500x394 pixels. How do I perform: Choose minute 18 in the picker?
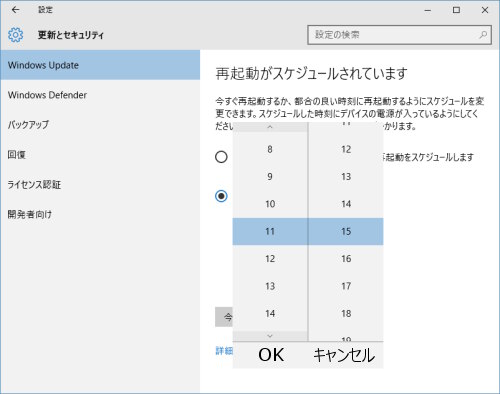click(346, 313)
